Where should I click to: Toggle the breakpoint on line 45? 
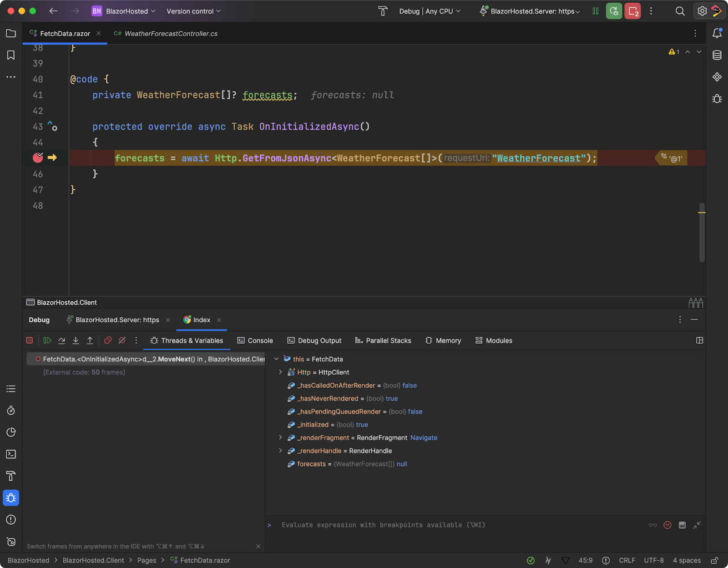point(38,157)
